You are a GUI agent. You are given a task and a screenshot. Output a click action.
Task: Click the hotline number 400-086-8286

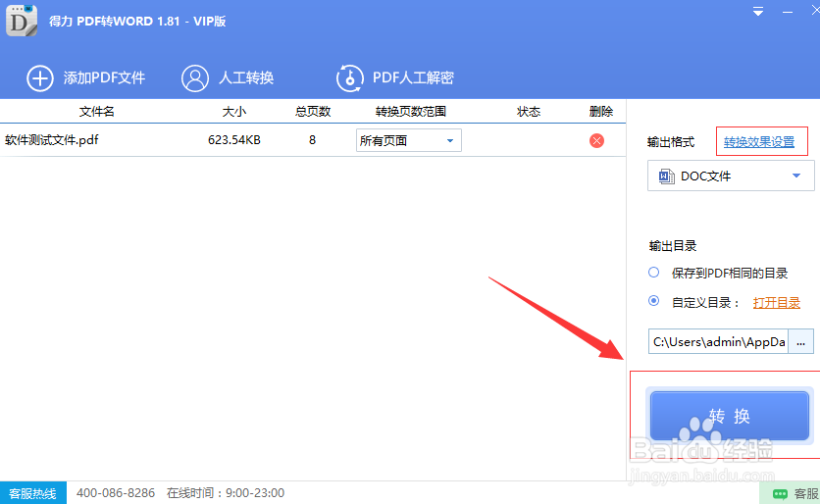coord(116,493)
